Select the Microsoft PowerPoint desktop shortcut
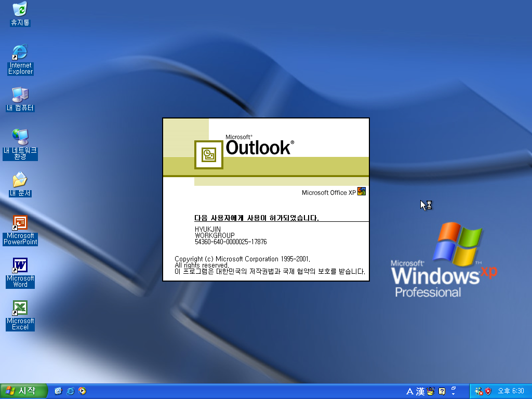The height and width of the screenshot is (399, 532). pos(20,230)
